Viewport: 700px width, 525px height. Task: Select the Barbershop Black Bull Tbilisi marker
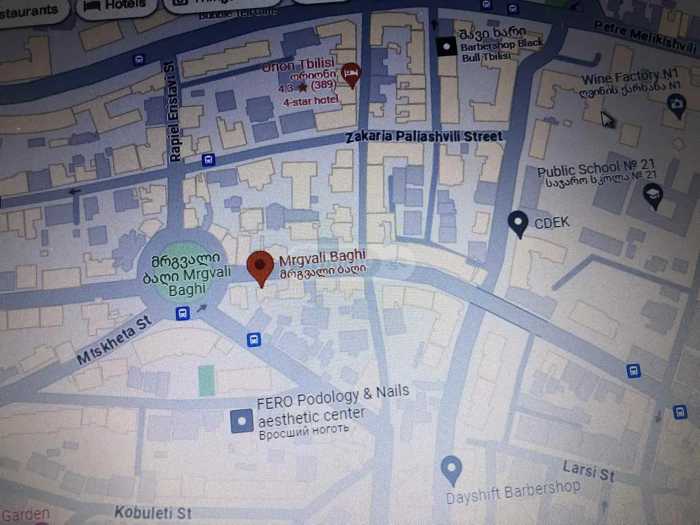click(446, 46)
